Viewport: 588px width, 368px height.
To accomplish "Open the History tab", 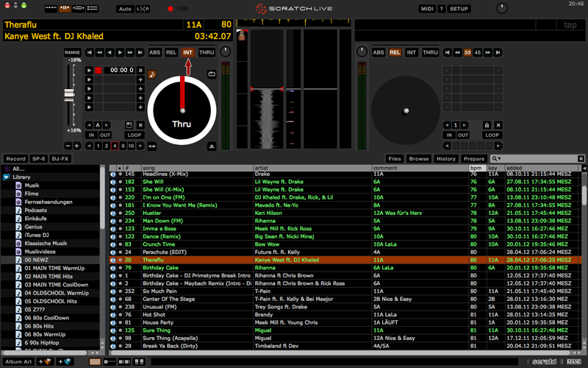I will click(445, 159).
